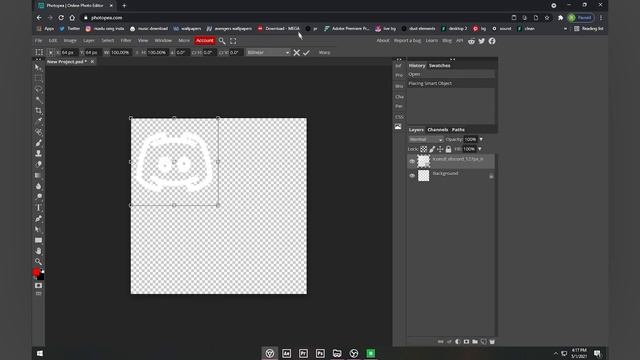Hide the discord icon layer with eye icon
Screen dimensions: 640x360
[x=412, y=161]
